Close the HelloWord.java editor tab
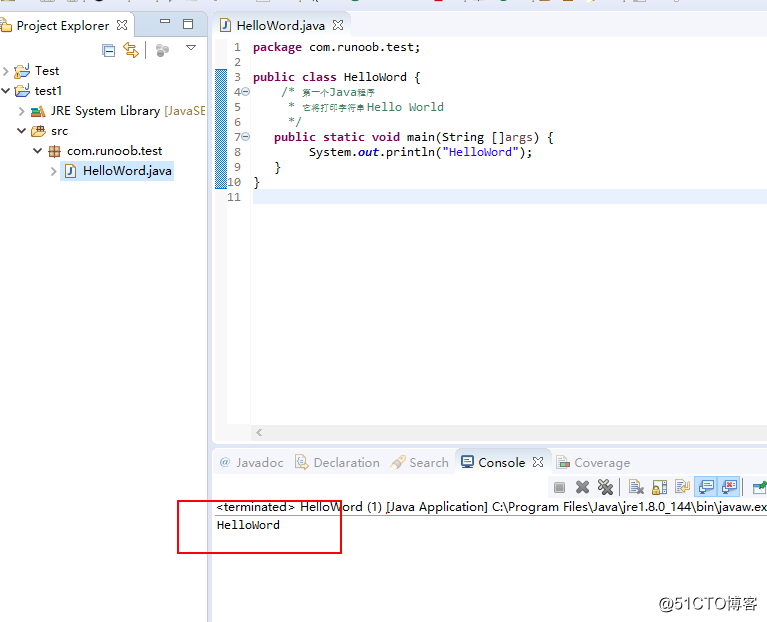 [338, 25]
